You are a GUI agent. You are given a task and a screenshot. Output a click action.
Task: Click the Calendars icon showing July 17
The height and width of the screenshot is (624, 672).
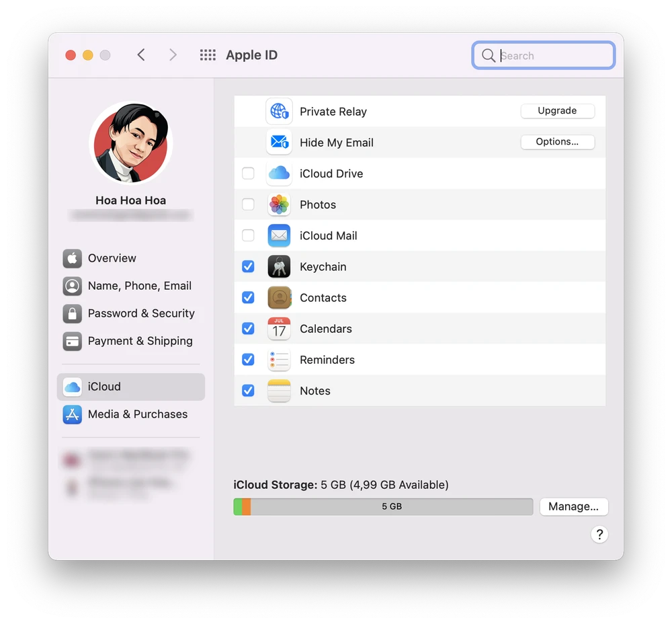[279, 329]
